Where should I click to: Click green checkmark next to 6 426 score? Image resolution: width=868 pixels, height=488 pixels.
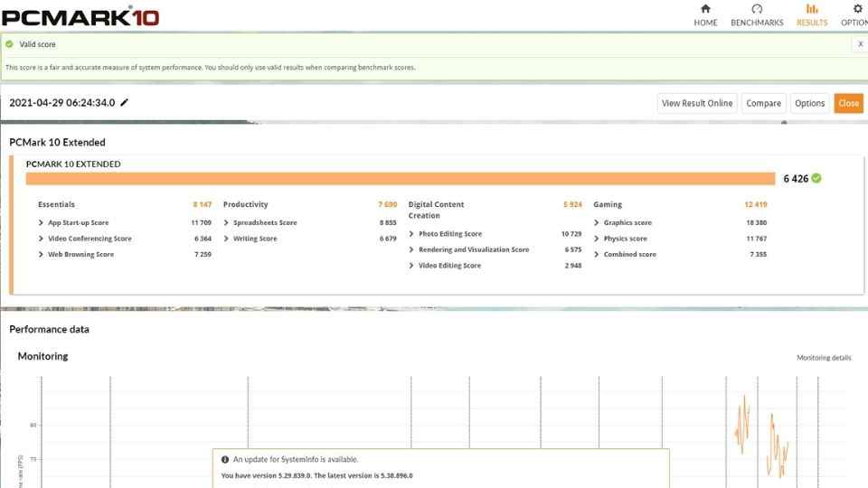[x=816, y=178]
